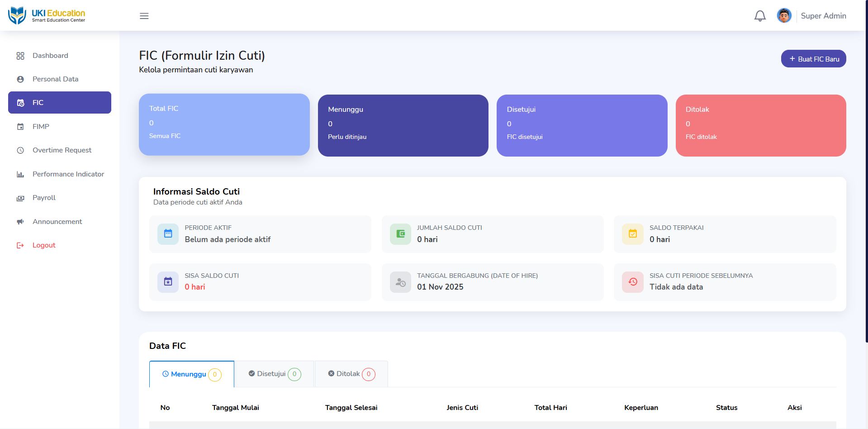Switch to the Ditolak tab
The height and width of the screenshot is (429, 868).
pos(351,374)
